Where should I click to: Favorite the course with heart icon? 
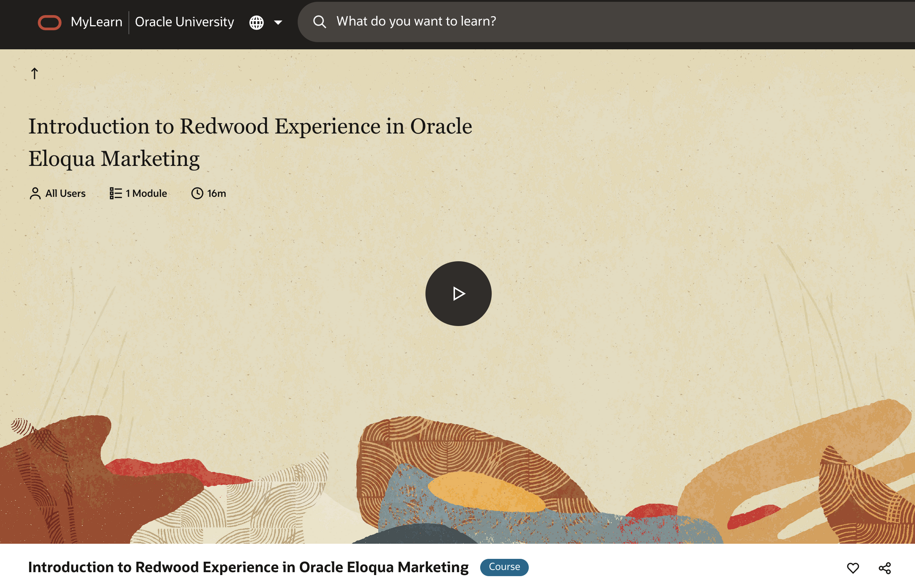coord(853,568)
